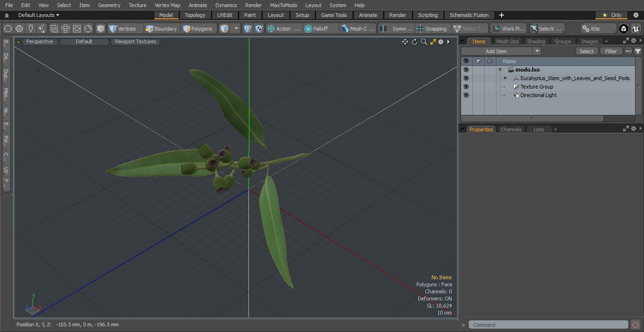644x332 pixels.
Task: Click the viewport rotate icon
Action: click(x=414, y=42)
